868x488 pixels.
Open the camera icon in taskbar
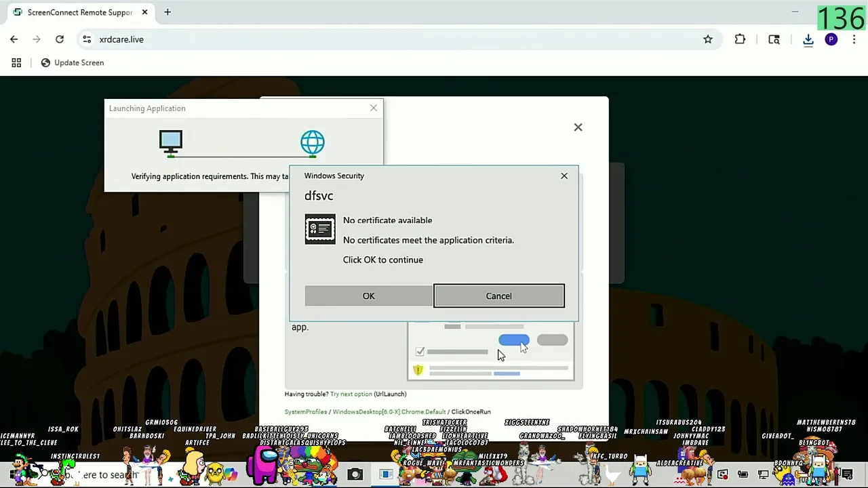[x=355, y=474]
